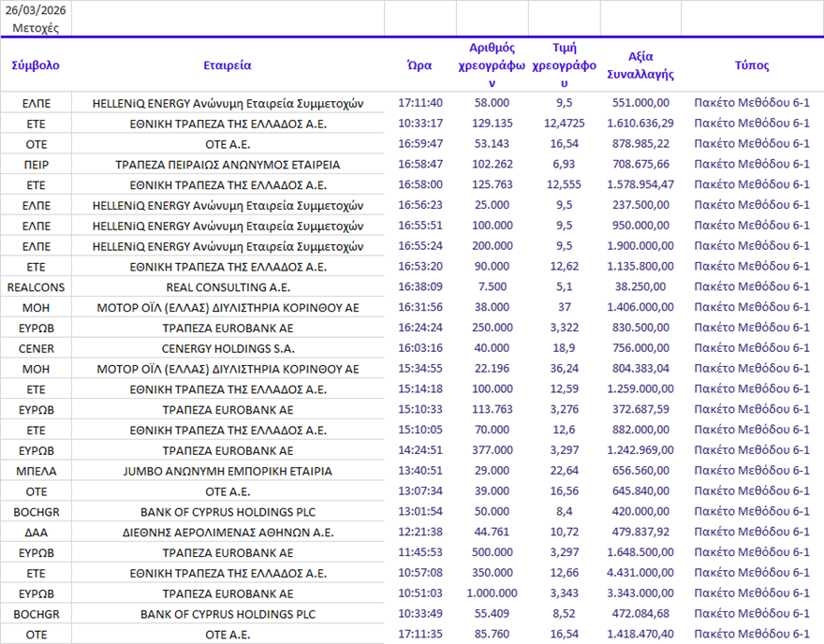This screenshot has width=824, height=644.
Task: Select the value cell 1.242.969,00
Action: 640,451
